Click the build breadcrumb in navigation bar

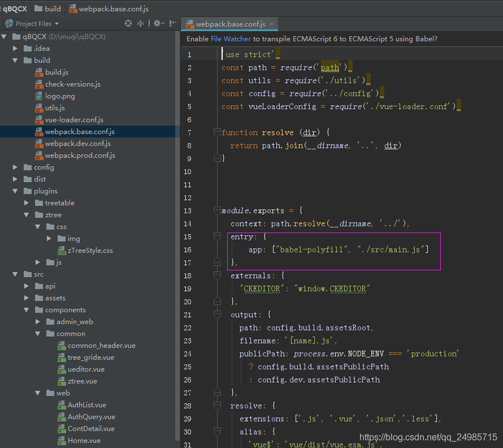point(53,8)
